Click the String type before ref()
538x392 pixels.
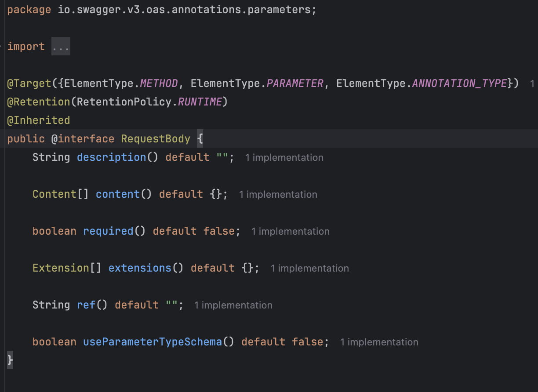[51, 305]
